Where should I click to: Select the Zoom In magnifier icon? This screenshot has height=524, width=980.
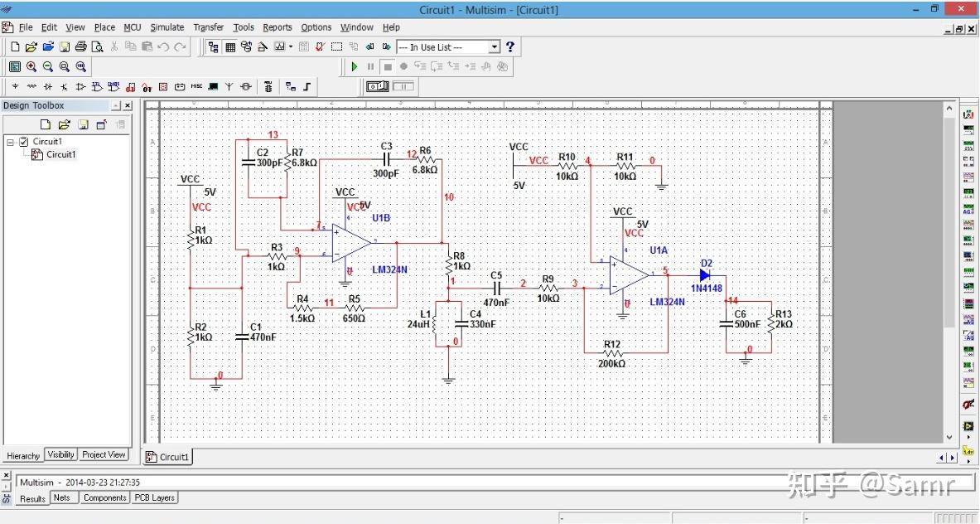tap(33, 66)
